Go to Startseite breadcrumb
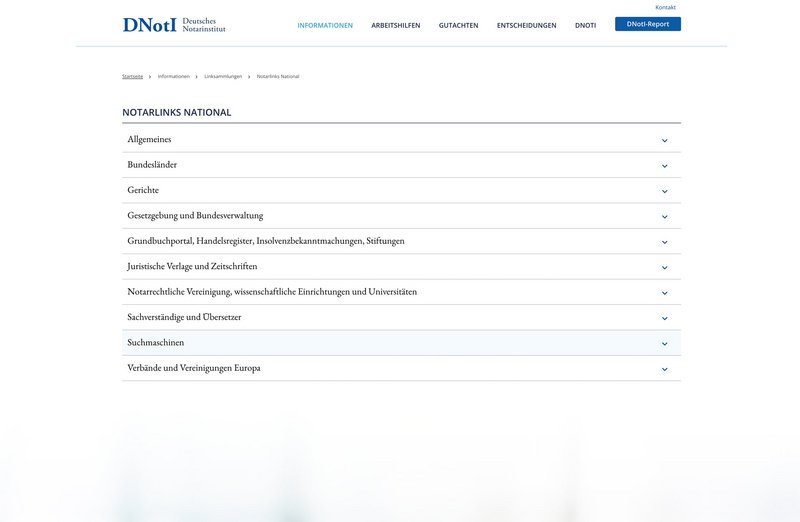This screenshot has width=800, height=522. tap(133, 77)
